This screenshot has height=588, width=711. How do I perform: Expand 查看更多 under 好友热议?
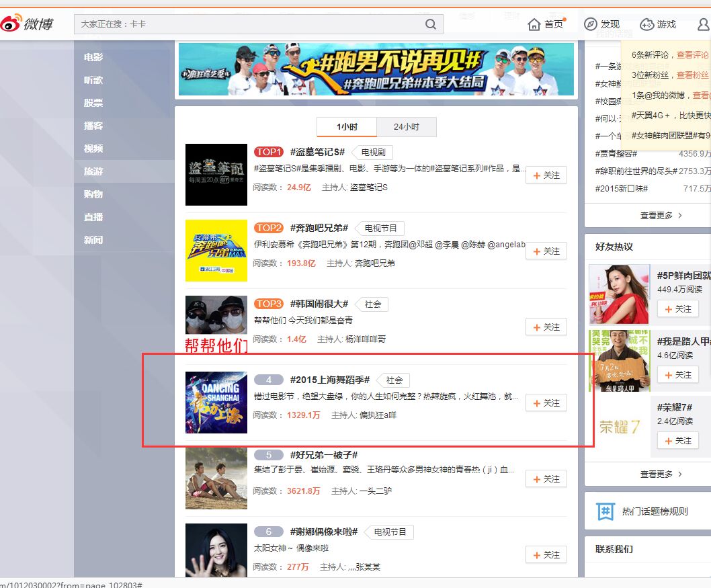pos(661,474)
